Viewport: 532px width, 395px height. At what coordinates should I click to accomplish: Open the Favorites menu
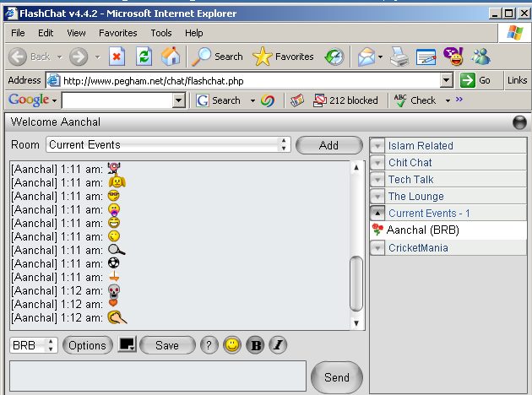(x=118, y=33)
